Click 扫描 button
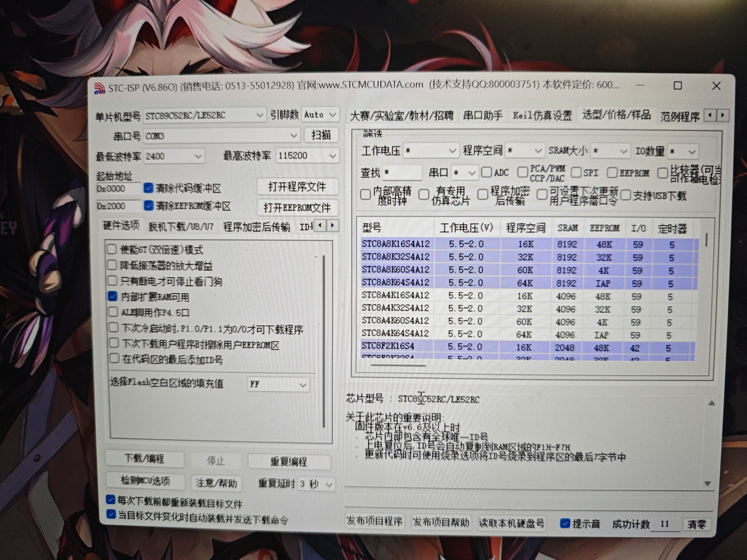Image resolution: width=747 pixels, height=560 pixels. coord(321,135)
